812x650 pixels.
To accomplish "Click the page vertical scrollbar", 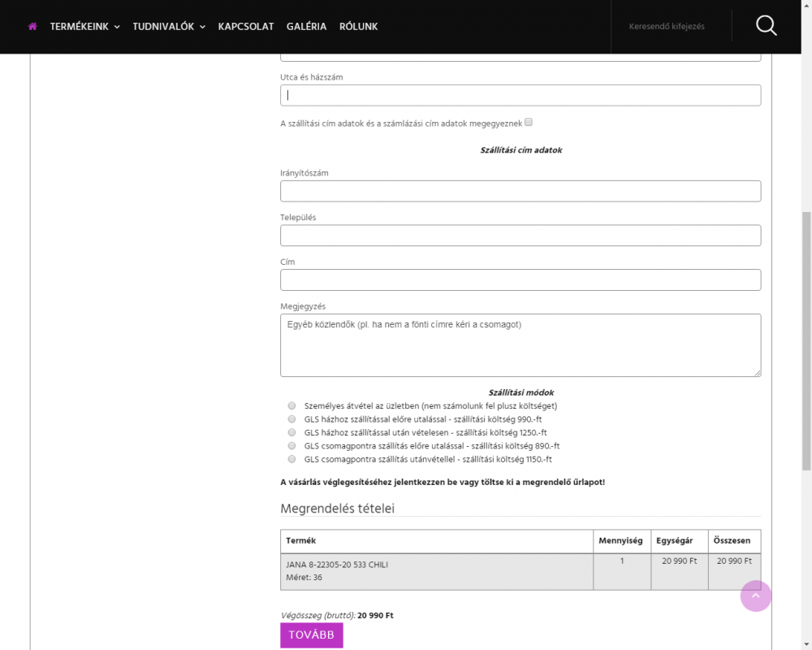I will tap(806, 341).
